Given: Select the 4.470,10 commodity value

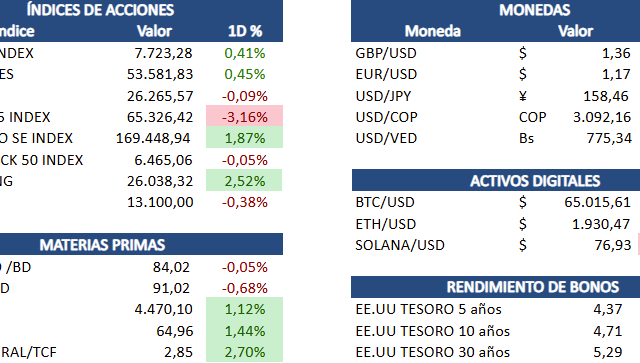Looking at the screenshot, I should [163, 309].
